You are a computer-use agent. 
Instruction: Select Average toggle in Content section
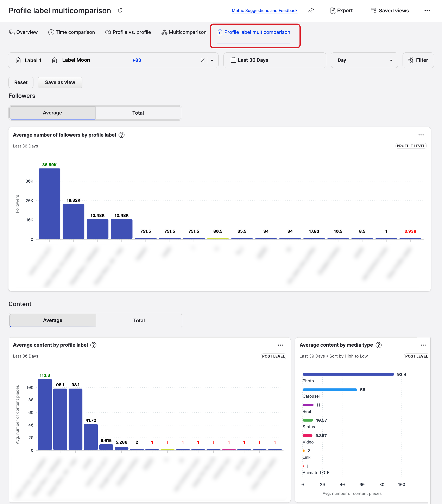point(52,320)
